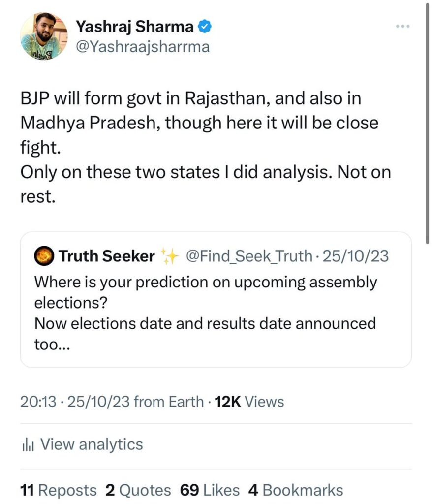The image size is (432, 504).
Task: View the 11 Reposts list
Action: click(x=58, y=490)
